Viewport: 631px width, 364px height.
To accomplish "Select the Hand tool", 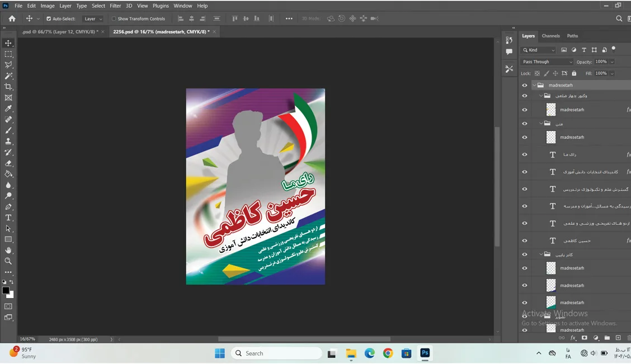I will click(x=8, y=250).
